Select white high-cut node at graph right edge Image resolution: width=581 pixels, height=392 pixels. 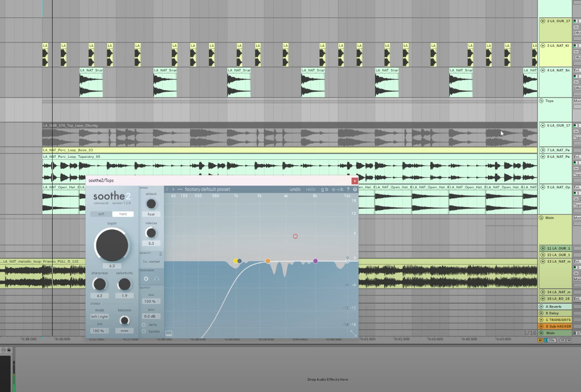click(x=347, y=261)
